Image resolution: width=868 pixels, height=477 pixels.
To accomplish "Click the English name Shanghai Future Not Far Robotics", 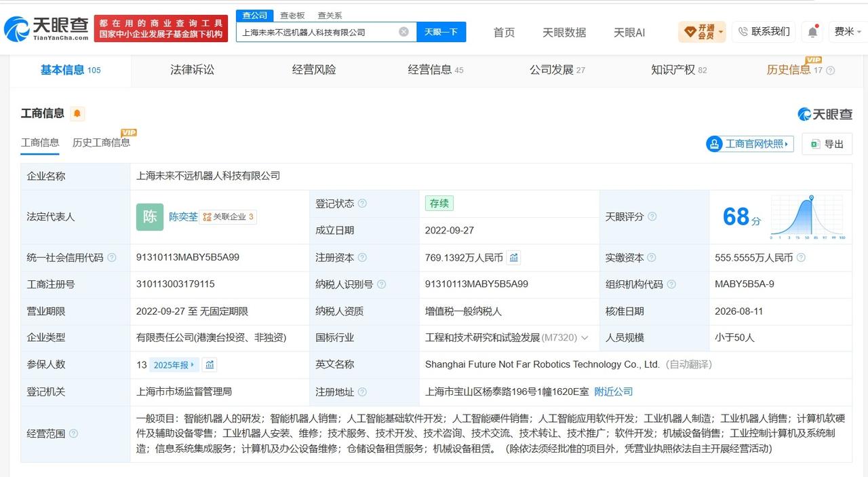I will 542,365.
